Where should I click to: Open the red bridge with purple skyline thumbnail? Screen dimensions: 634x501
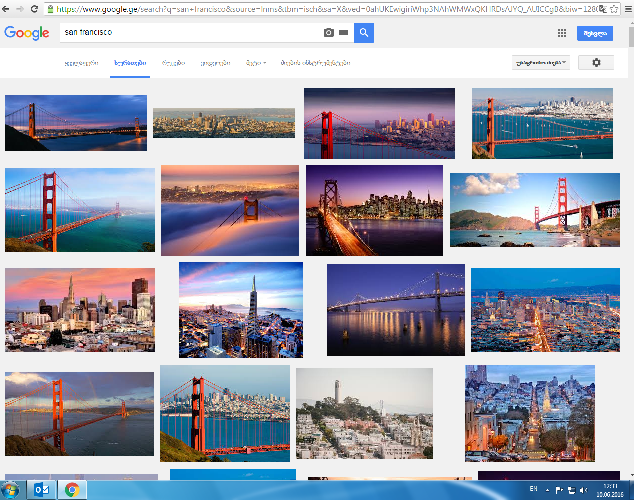pyautogui.click(x=379, y=123)
